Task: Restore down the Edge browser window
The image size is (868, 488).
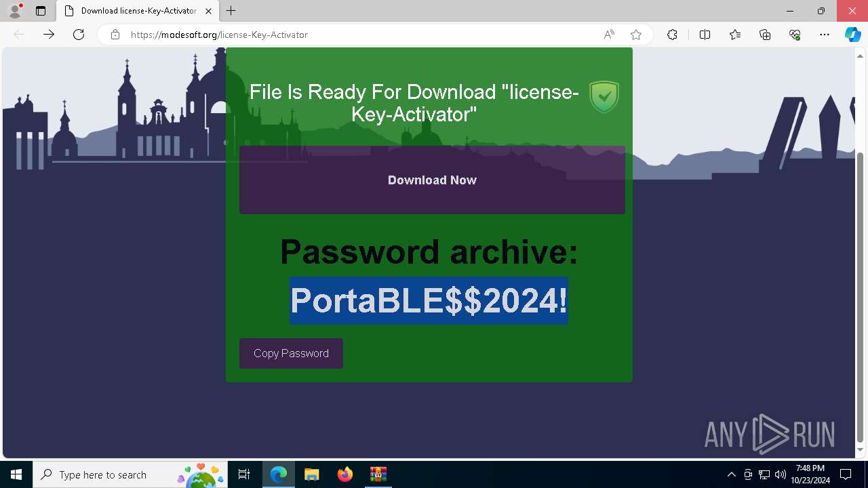Action: point(821,11)
